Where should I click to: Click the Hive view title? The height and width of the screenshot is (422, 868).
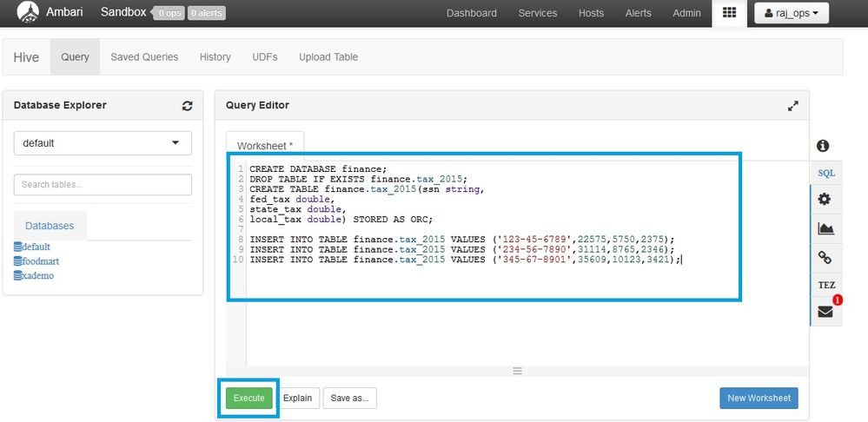click(x=26, y=57)
